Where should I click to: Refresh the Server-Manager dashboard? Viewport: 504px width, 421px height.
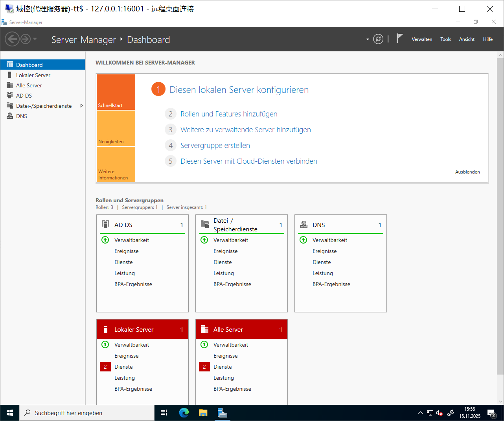tap(378, 39)
